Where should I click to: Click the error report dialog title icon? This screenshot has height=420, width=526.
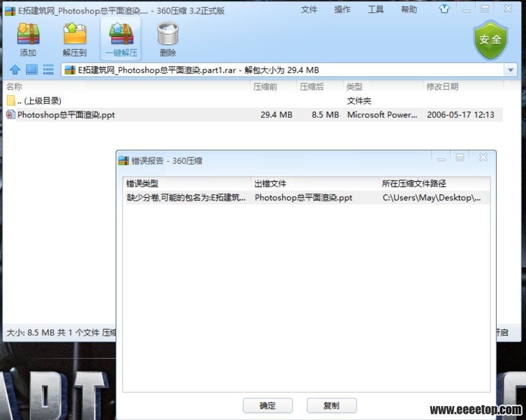click(124, 160)
